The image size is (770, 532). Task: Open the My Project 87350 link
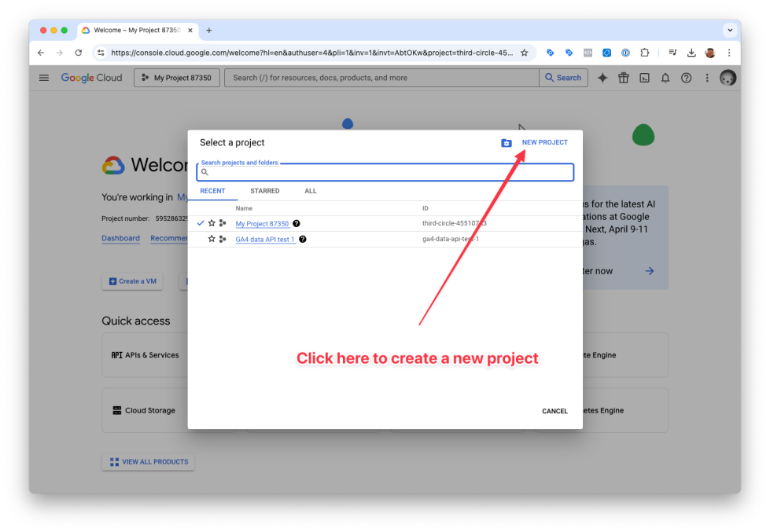262,224
